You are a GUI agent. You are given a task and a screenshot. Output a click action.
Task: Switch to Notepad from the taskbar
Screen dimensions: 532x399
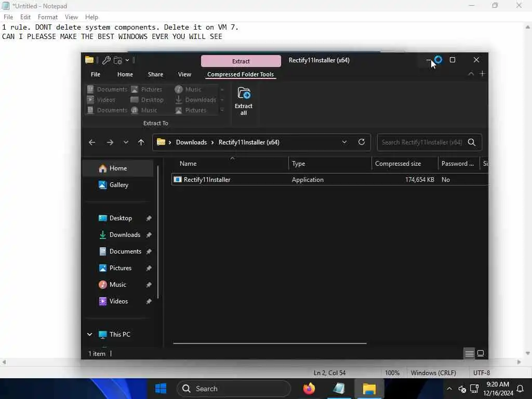tap(339, 389)
